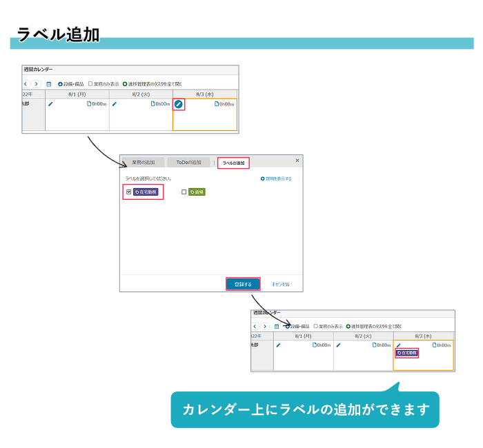Expand 説明を表示する in the dialog
This screenshot has width=483, height=448.
pyautogui.click(x=262, y=179)
